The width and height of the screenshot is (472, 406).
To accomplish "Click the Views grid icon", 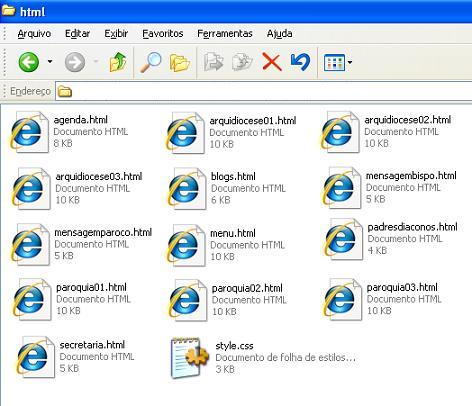I will [334, 62].
